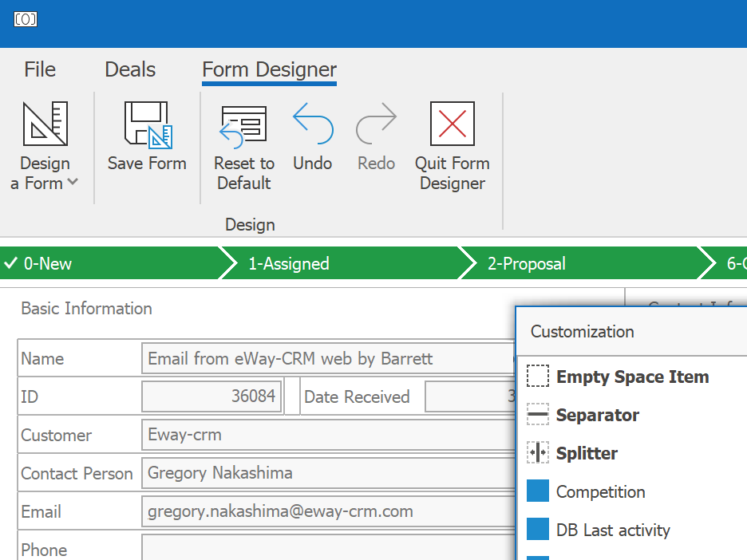Click the application icon in title bar
Screen dimensions: 747x560
tap(26, 19)
